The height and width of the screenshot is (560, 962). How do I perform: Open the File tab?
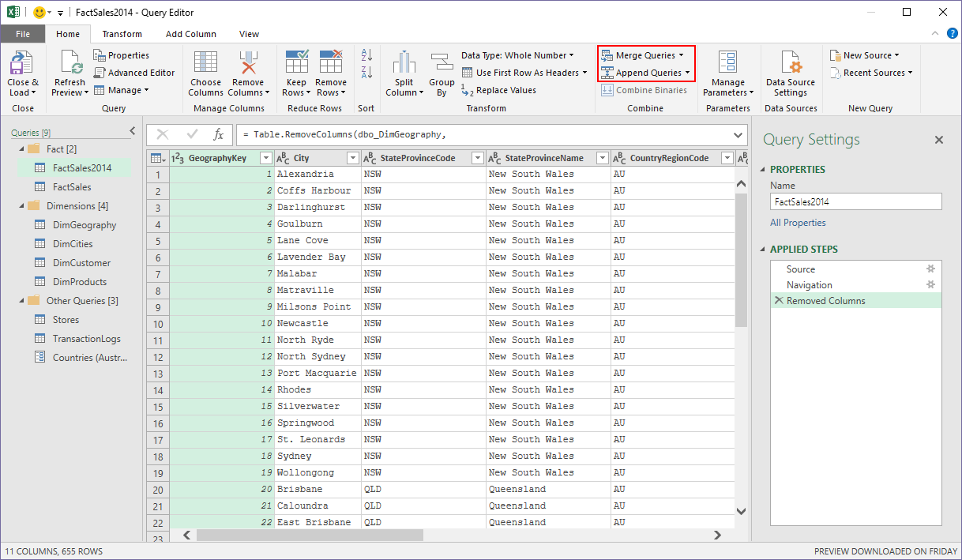coord(23,34)
